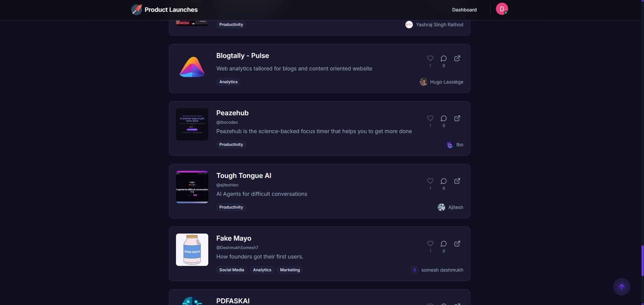Screen dimensions: 644x305
Task: Select Productivity tag beside Yashraj Singh Rathod
Action: [231, 25]
